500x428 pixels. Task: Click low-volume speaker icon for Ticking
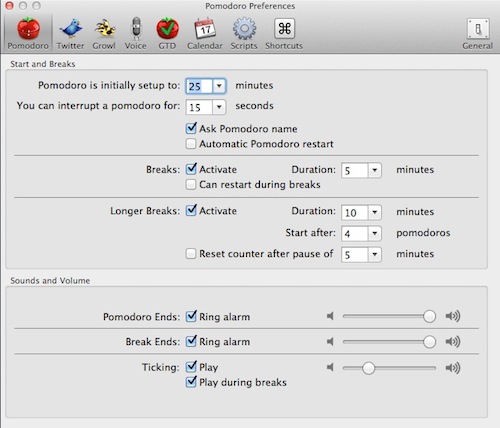(330, 367)
